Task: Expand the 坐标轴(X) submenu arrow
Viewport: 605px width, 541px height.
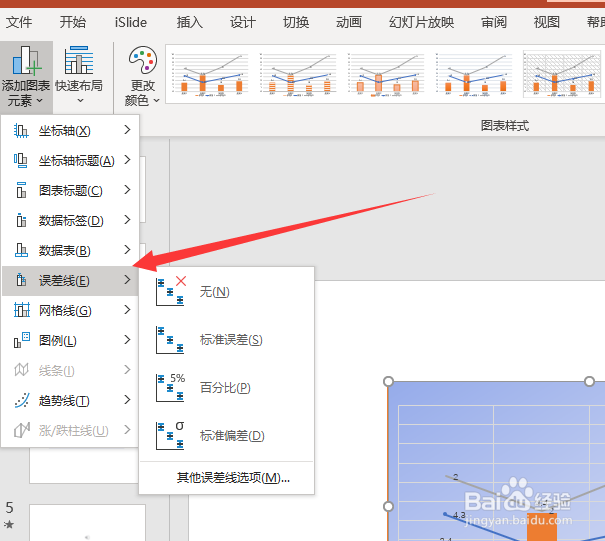Action: pyautogui.click(x=127, y=130)
